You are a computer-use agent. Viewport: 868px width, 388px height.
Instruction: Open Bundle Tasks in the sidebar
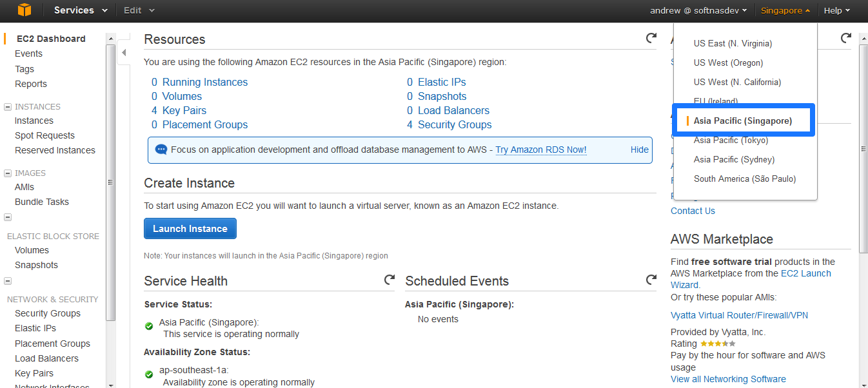42,202
